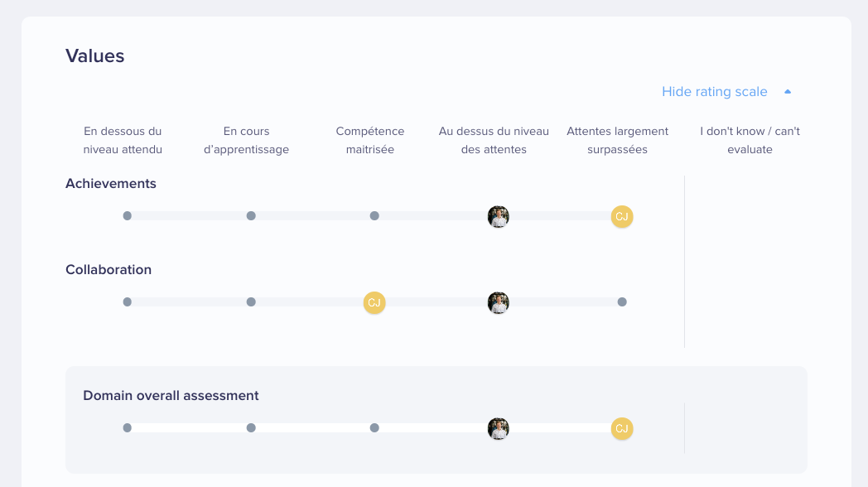Click the photo avatar in the Collaboration row
The image size is (868, 487).
click(499, 302)
